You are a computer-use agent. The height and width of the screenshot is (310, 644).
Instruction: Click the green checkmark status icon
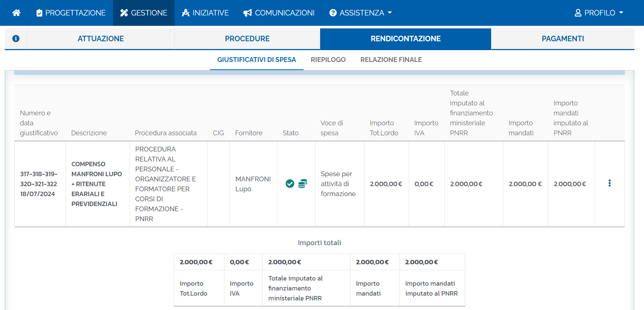tap(290, 184)
